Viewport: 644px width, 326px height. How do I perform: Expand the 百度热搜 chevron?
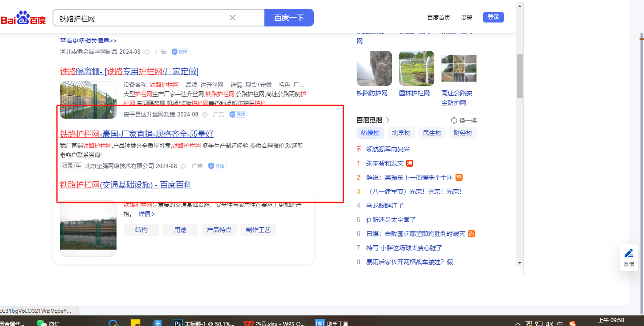click(x=388, y=120)
